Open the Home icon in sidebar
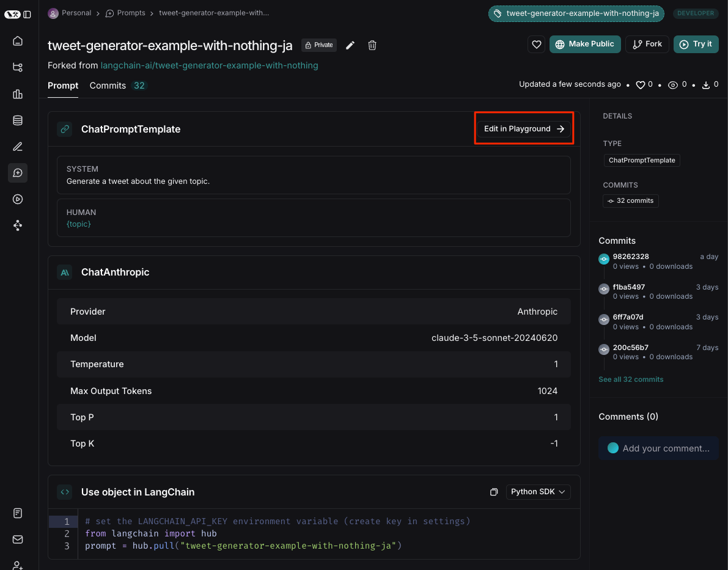Viewport: 728px width, 570px height. tap(18, 41)
